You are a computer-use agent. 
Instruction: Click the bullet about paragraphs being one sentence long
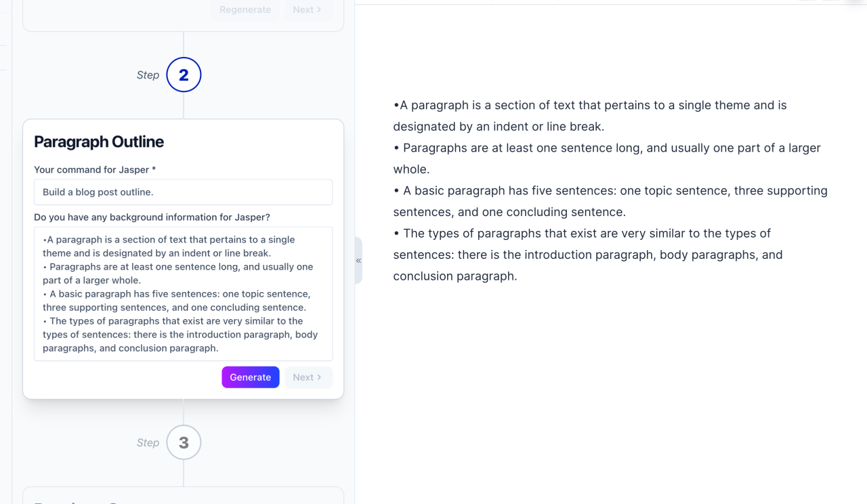coord(606,158)
